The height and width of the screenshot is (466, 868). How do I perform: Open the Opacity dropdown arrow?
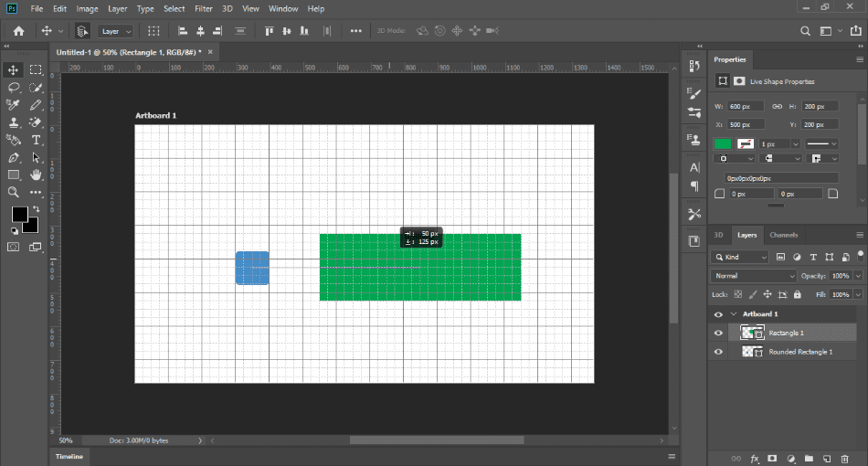point(858,276)
